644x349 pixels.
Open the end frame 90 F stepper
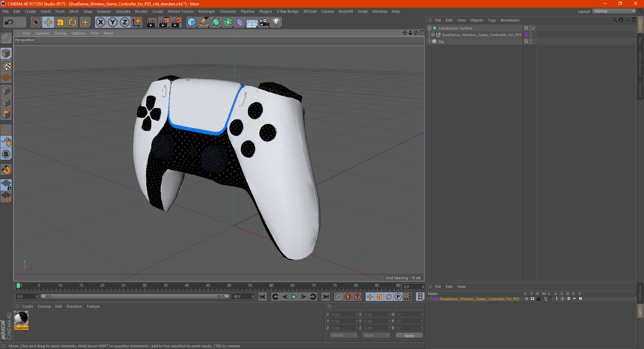point(253,297)
